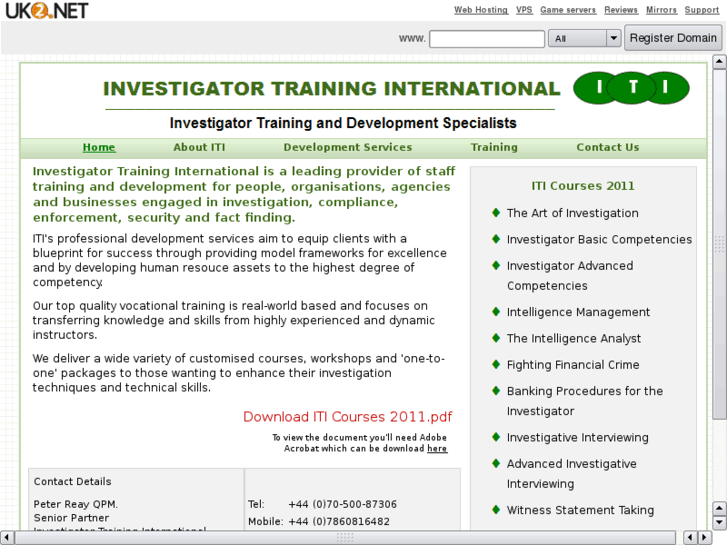Viewport: 727px width, 545px height.
Task: Click the 'ITI Courses 2011' heading
Action: point(583,186)
